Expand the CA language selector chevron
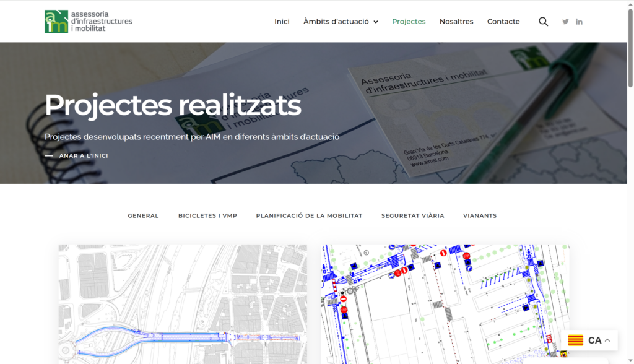This screenshot has height=364, width=634. (x=607, y=340)
